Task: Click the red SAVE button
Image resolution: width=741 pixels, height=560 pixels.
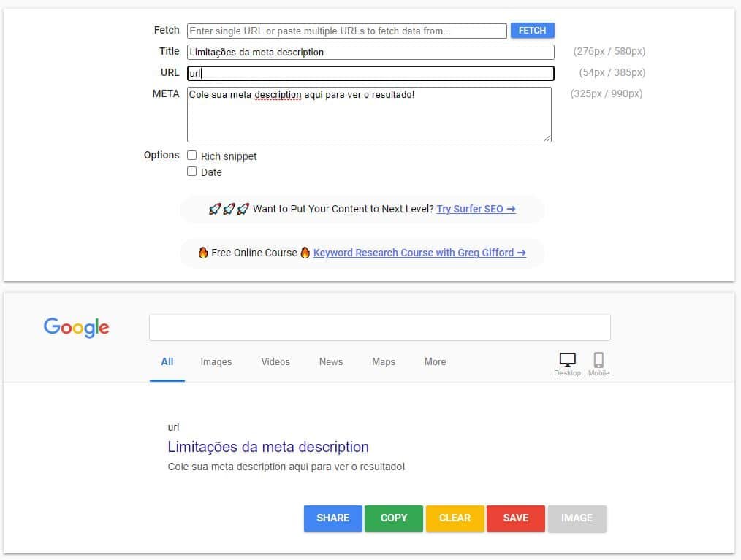Action: pyautogui.click(x=515, y=518)
